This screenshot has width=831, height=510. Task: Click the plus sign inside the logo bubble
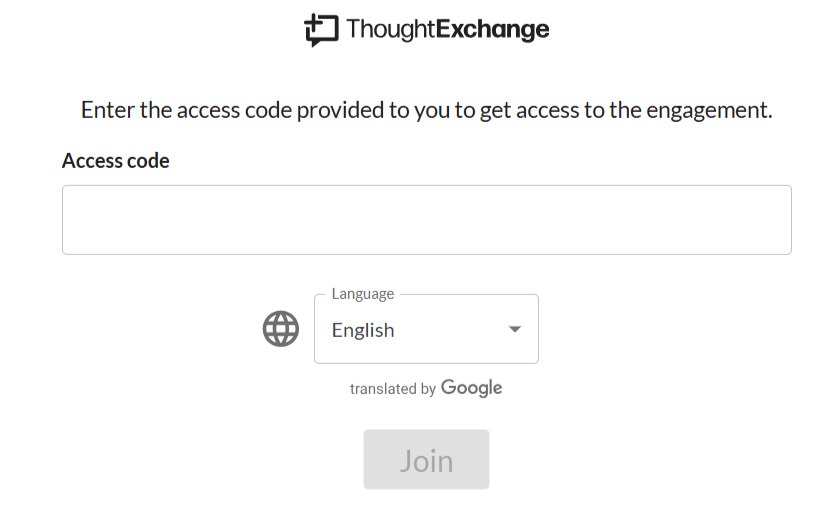tap(313, 23)
